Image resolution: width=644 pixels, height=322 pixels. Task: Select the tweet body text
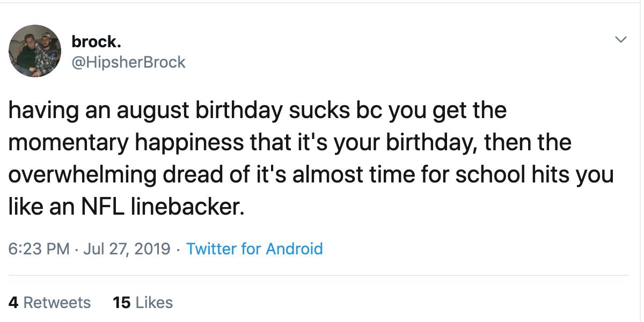[311, 157]
